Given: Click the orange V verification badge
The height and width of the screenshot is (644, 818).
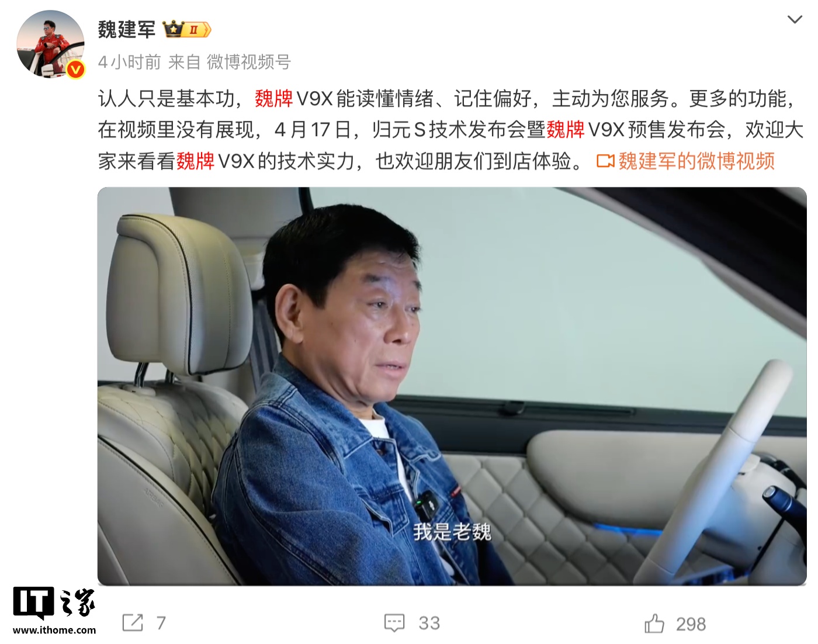Looking at the screenshot, I should (x=75, y=70).
